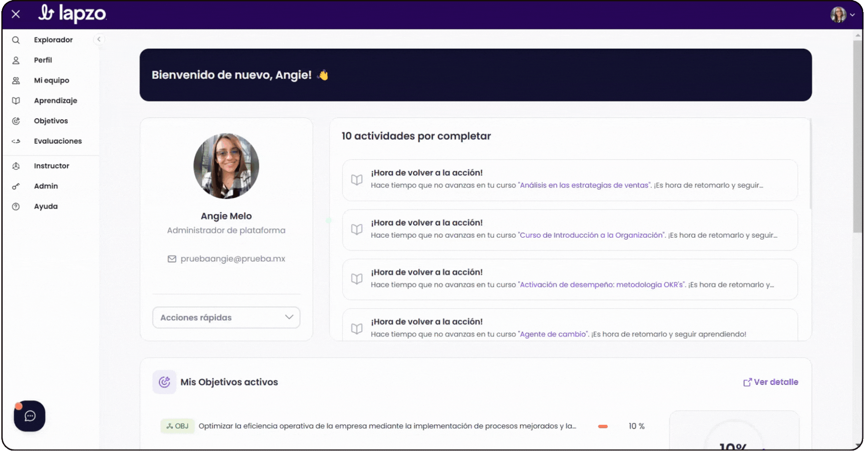Click book icon of Activación de desempeño activity
868x451 pixels.
pyautogui.click(x=357, y=279)
